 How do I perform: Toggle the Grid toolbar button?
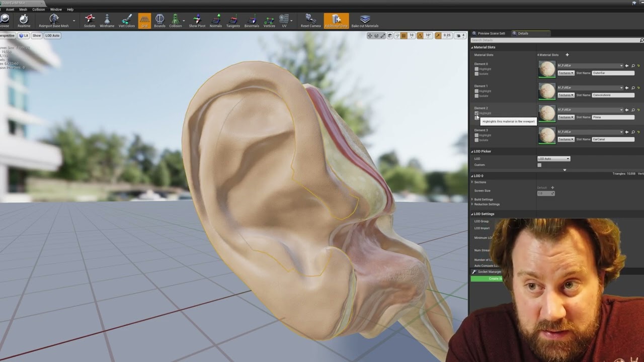point(144,20)
